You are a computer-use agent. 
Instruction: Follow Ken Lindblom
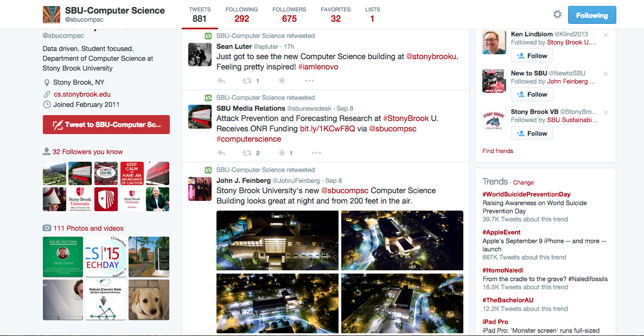(532, 55)
